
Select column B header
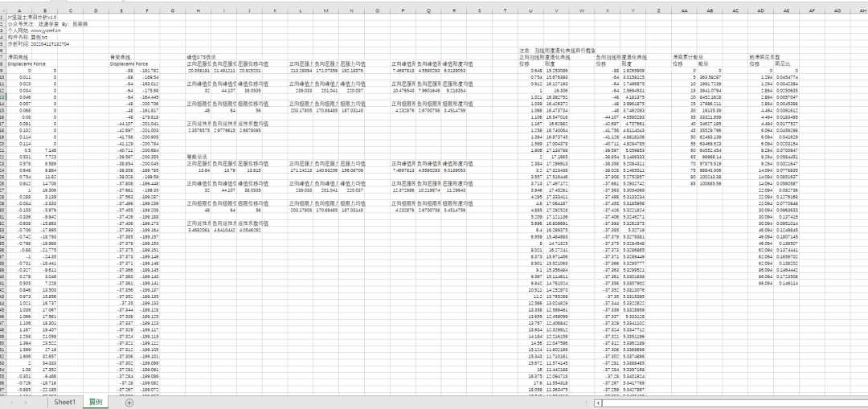click(45, 10)
